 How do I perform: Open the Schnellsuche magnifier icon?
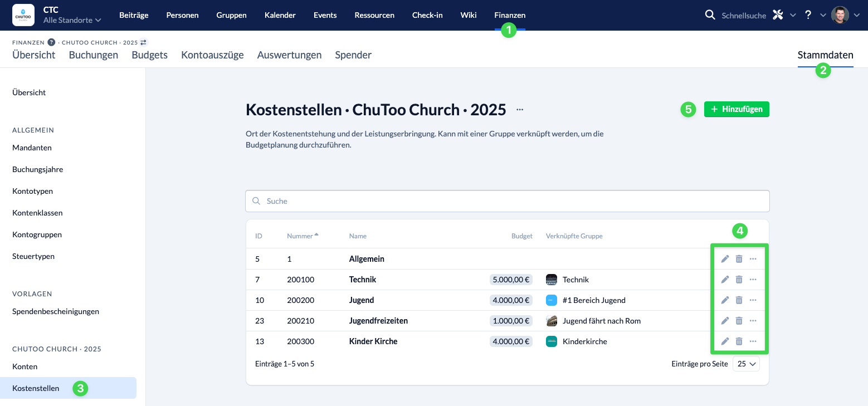pos(710,15)
